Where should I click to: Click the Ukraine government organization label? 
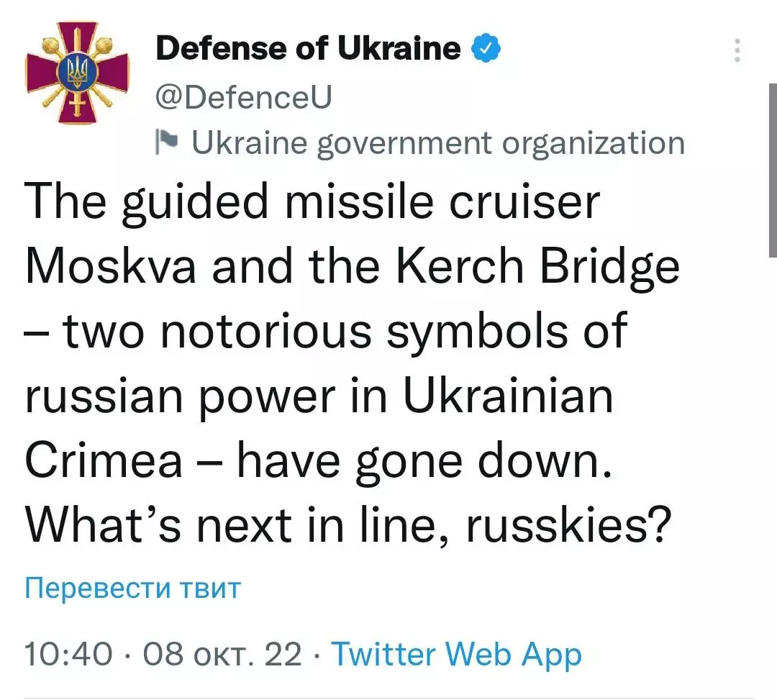438,143
